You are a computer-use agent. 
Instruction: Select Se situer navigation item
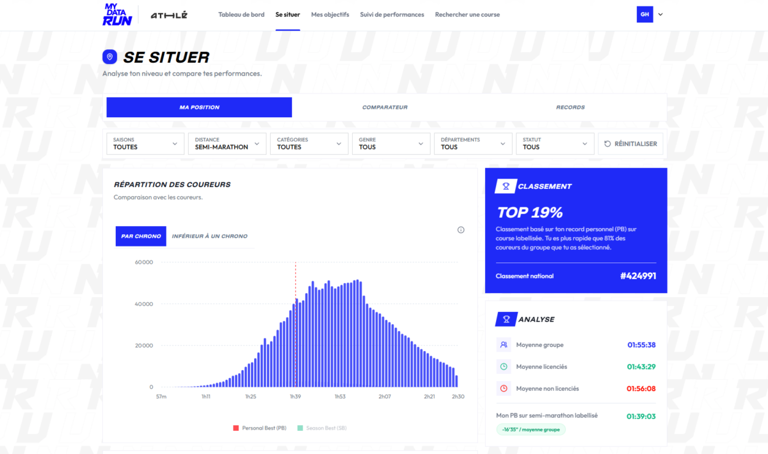click(x=288, y=15)
